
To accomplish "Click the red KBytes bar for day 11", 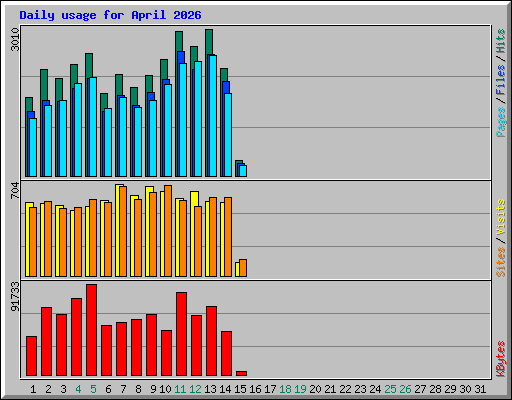I will click(x=182, y=334).
